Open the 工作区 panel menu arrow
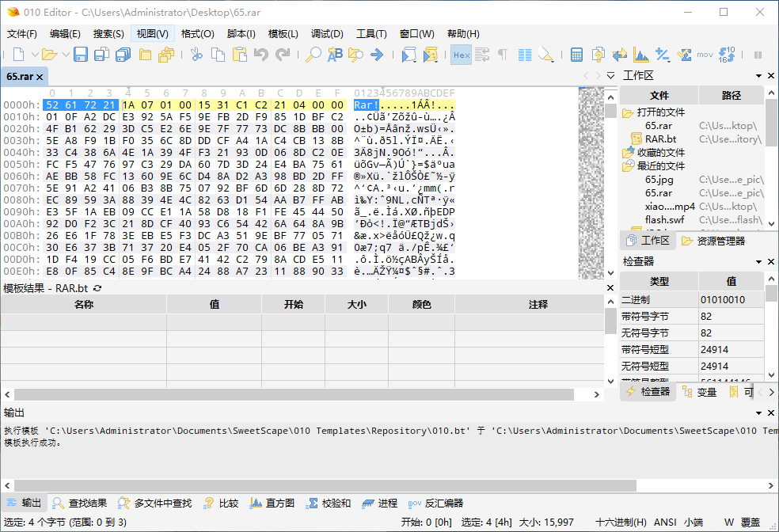Image resolution: width=779 pixels, height=532 pixels. (758, 75)
